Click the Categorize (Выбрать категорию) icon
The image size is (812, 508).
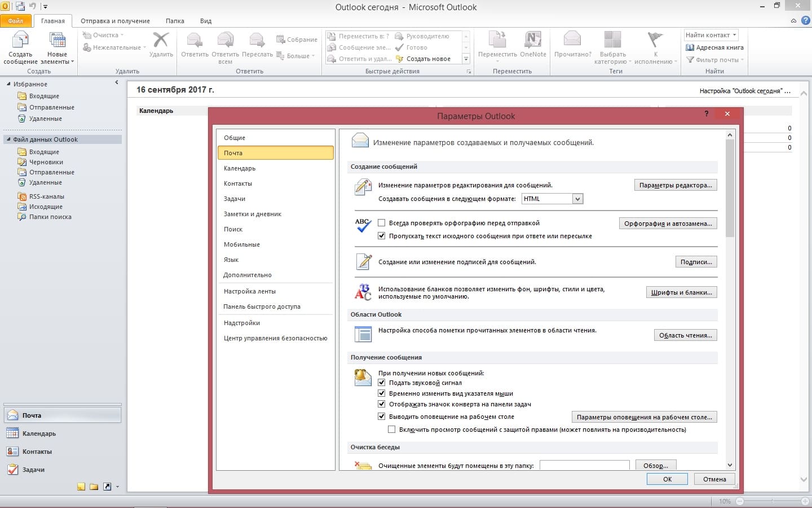point(612,40)
